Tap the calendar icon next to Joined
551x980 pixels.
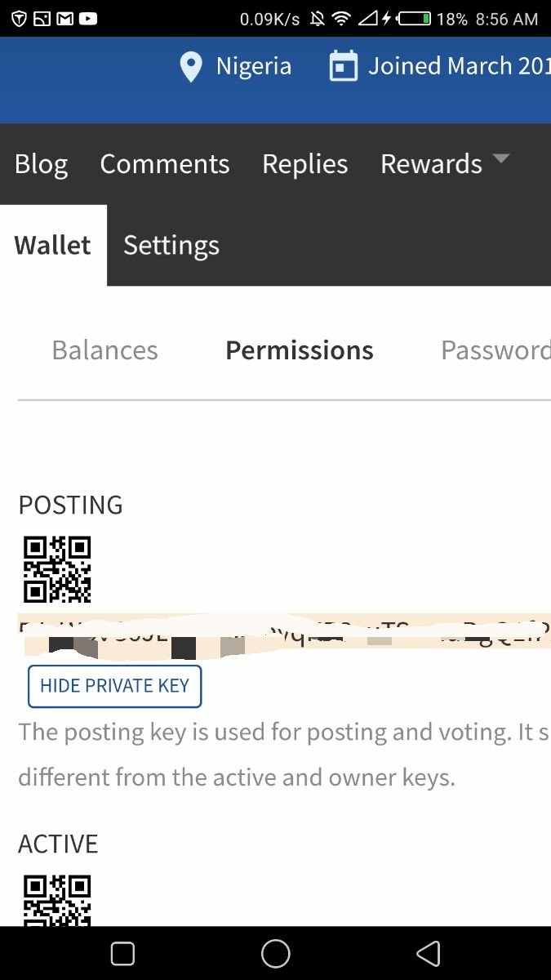(x=344, y=66)
